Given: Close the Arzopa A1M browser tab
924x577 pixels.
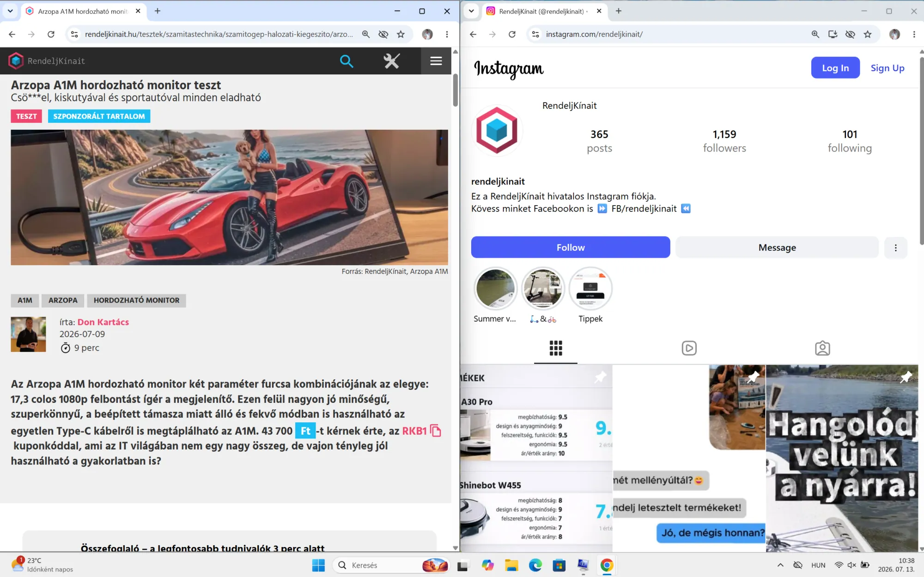Looking at the screenshot, I should pyautogui.click(x=138, y=11).
